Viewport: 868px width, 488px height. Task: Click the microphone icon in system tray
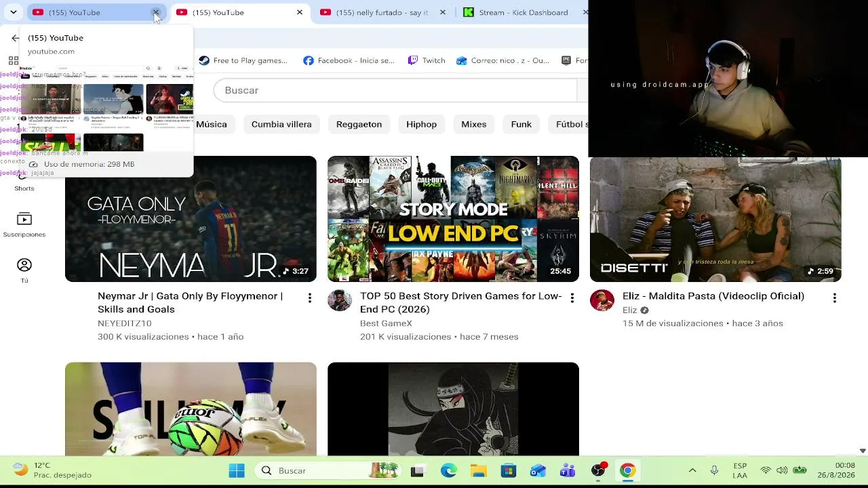714,470
